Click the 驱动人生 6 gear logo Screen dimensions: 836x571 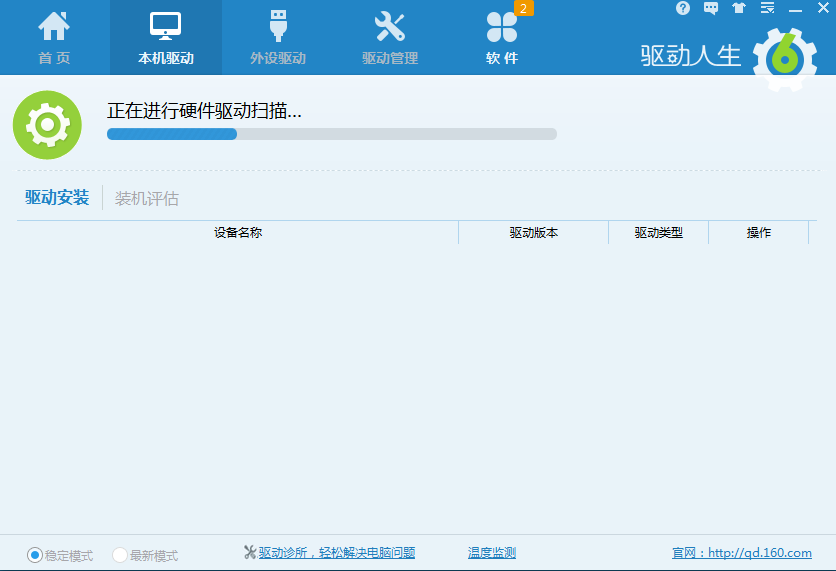coord(784,58)
